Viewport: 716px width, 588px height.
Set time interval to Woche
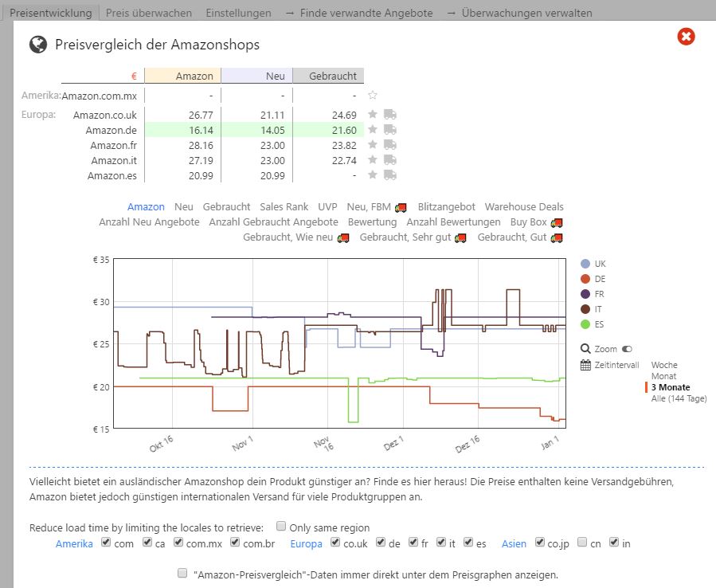coord(664,365)
